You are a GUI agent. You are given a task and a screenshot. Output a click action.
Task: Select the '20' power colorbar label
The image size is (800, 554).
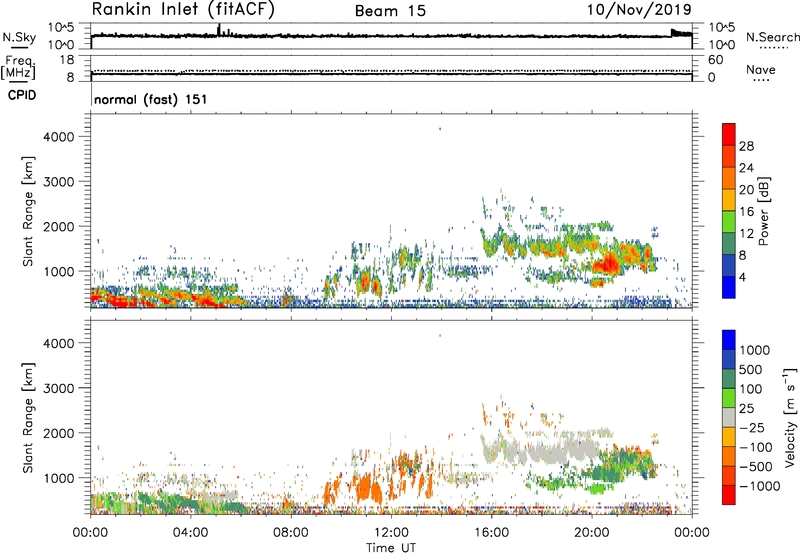point(746,190)
